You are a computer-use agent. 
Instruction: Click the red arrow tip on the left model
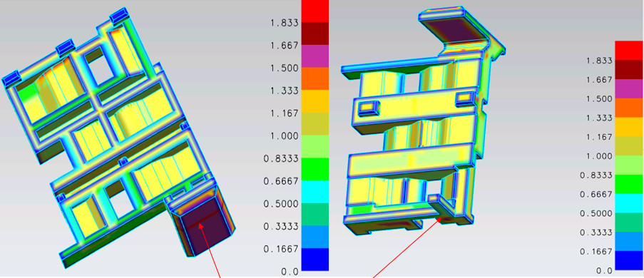[x=200, y=224]
